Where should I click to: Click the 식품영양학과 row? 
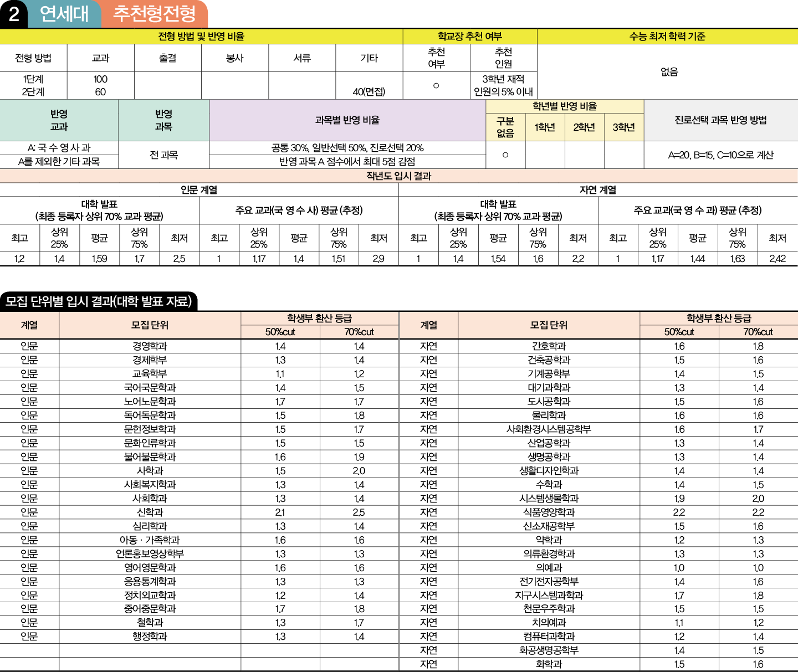[x=598, y=512]
